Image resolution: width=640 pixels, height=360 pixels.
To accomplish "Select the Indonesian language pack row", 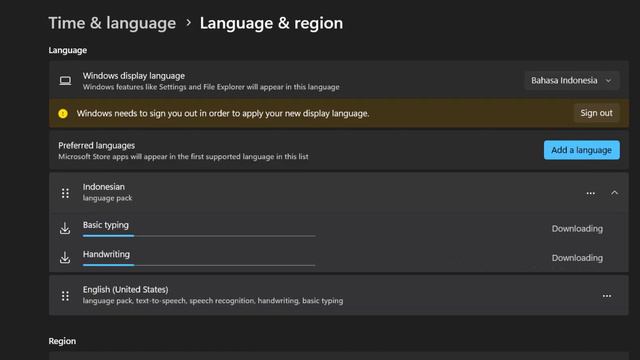I will point(339,192).
